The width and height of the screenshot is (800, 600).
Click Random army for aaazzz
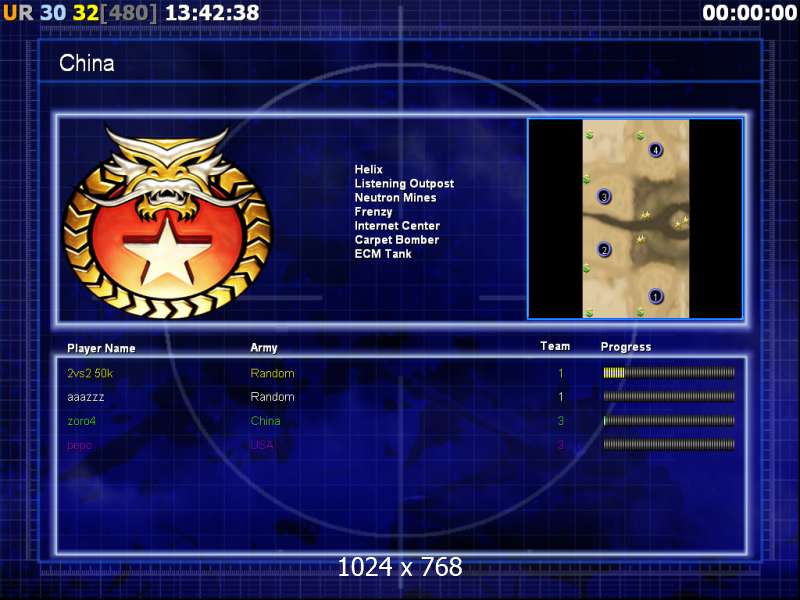(272, 397)
